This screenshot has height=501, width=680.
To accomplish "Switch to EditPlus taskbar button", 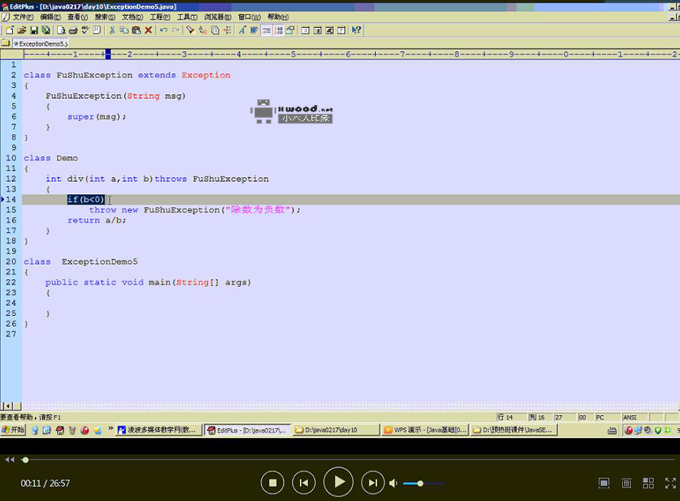I will pos(247,430).
